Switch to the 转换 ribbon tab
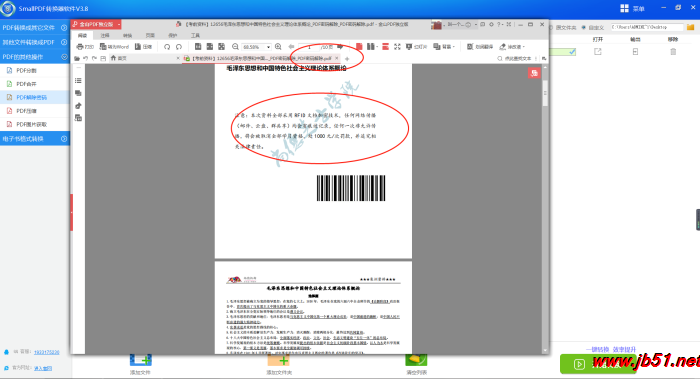Image resolution: width=700 pixels, height=379 pixels. 128,35
